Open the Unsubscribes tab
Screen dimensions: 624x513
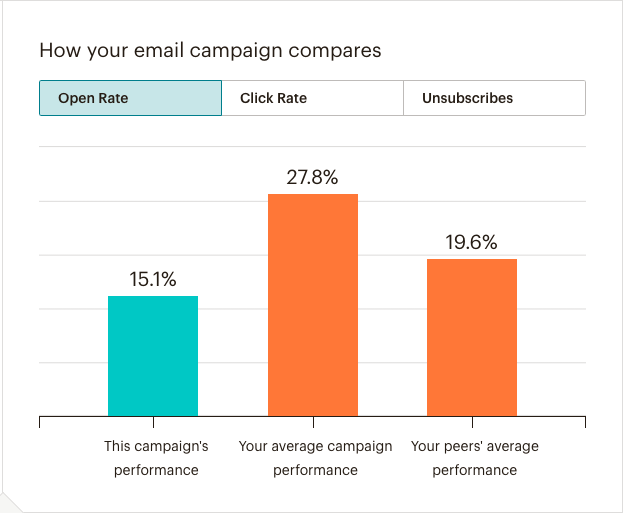(x=494, y=99)
